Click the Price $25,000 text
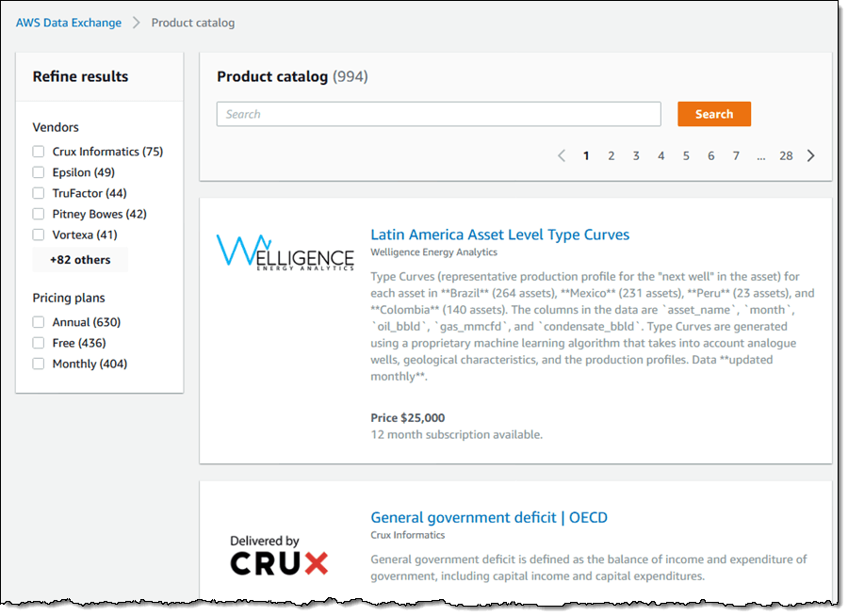The width and height of the screenshot is (848, 616). 408,418
